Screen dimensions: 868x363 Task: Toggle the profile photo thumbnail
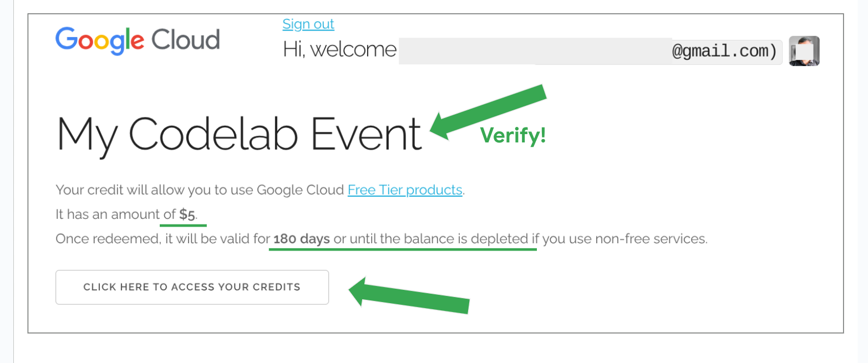(x=803, y=51)
